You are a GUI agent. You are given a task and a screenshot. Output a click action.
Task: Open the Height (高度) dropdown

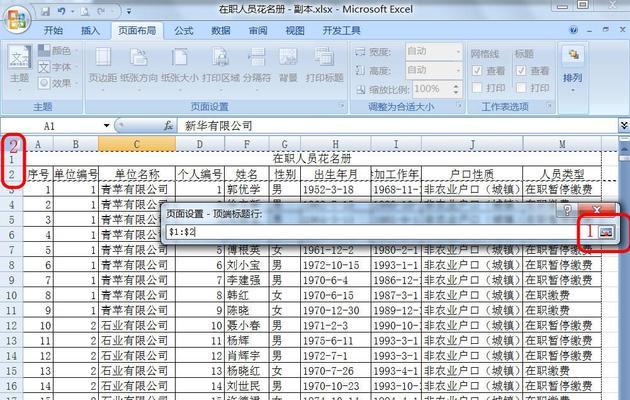click(458, 70)
